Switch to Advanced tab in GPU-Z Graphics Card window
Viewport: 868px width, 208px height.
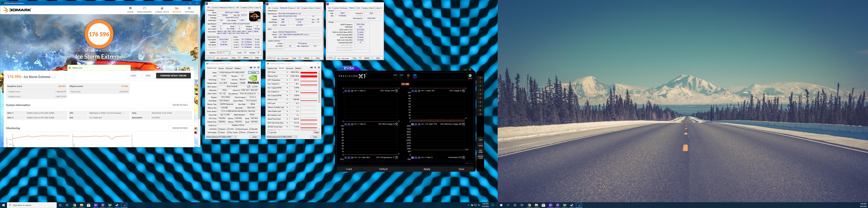pos(229,68)
